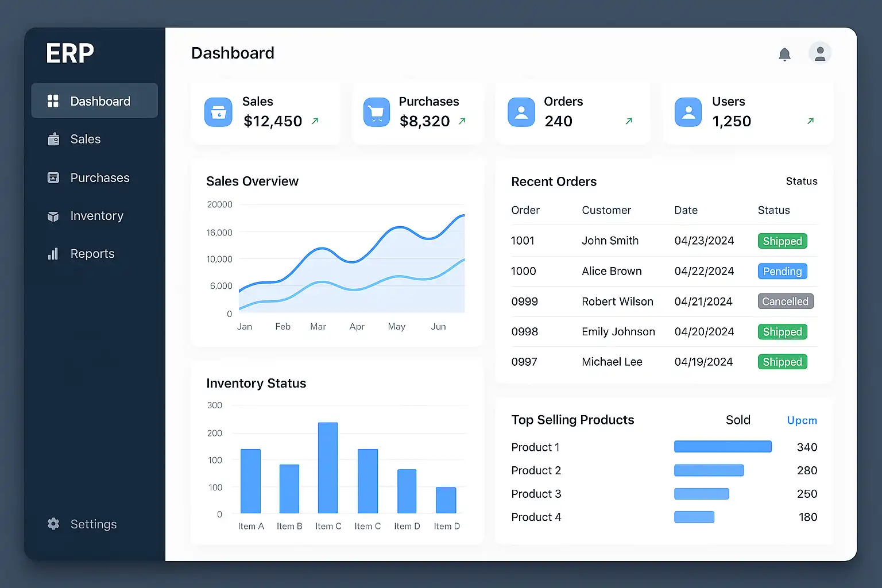Click the Users count 1,250
The width and height of the screenshot is (882, 588).
[732, 121]
